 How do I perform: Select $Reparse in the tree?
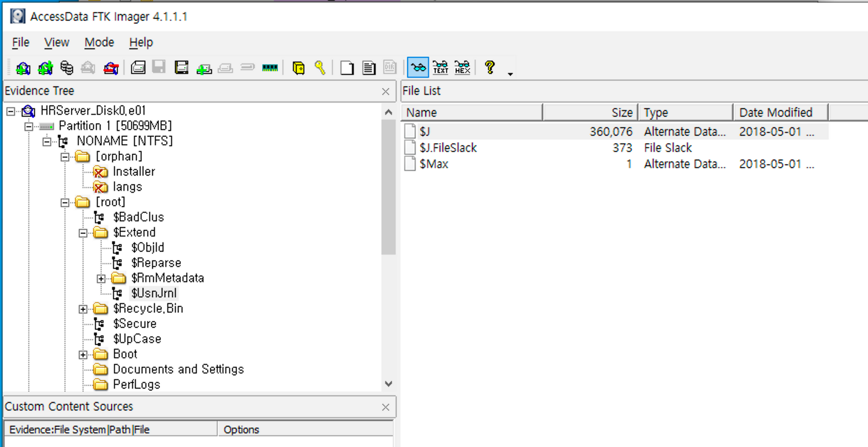[x=156, y=263]
